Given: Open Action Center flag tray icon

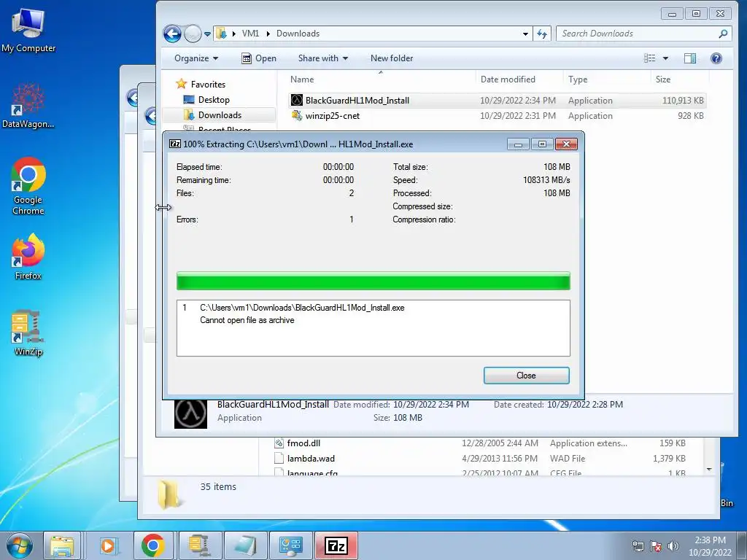Looking at the screenshot, I should [656, 546].
